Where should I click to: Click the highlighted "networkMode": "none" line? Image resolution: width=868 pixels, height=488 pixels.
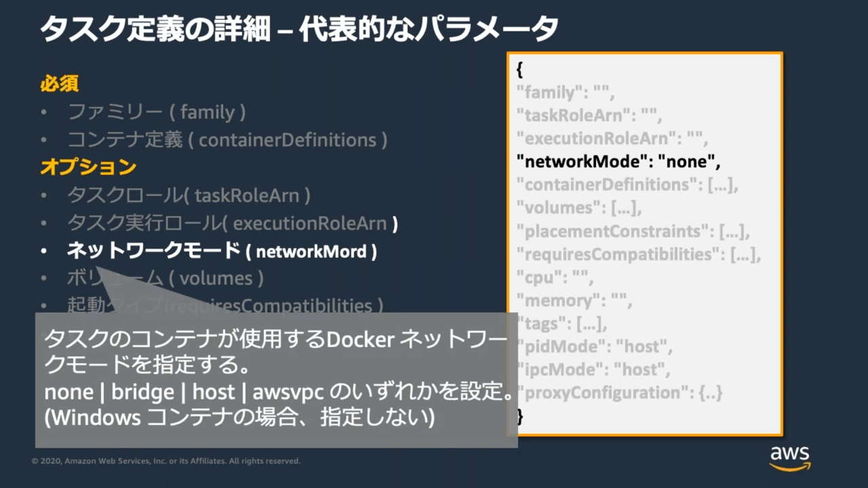coord(618,161)
